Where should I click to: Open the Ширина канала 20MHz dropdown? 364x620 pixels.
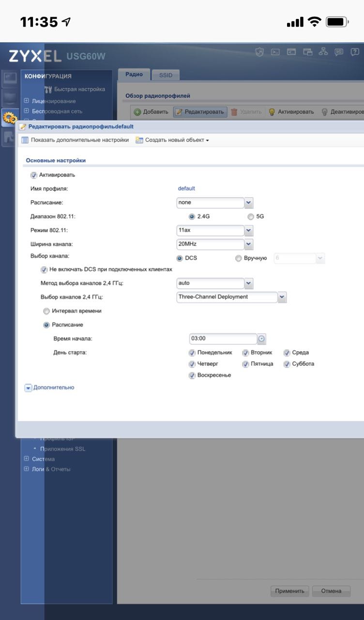[x=249, y=244]
